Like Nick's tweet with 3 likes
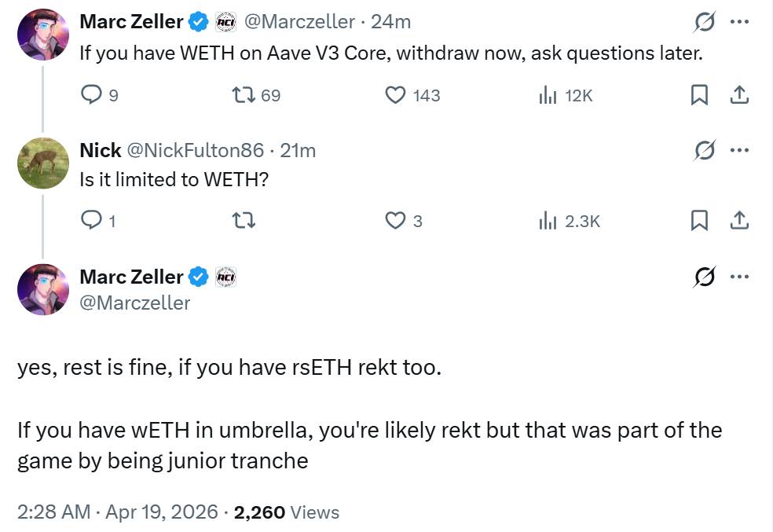Screen dimensions: 773x532 (394, 221)
